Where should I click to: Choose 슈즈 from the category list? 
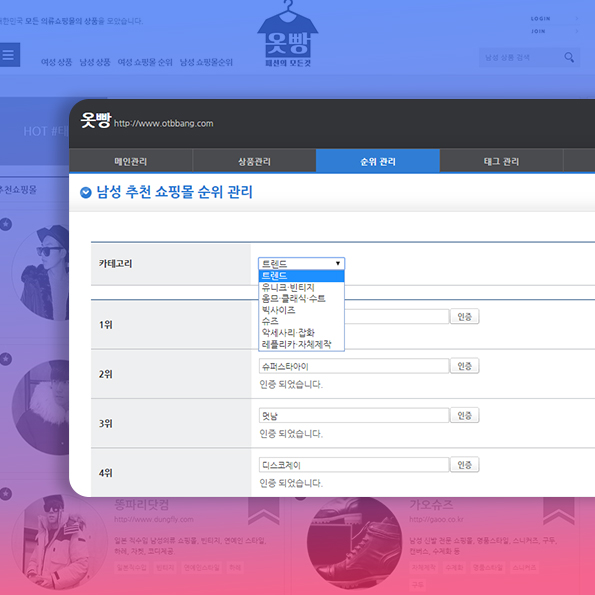point(301,321)
